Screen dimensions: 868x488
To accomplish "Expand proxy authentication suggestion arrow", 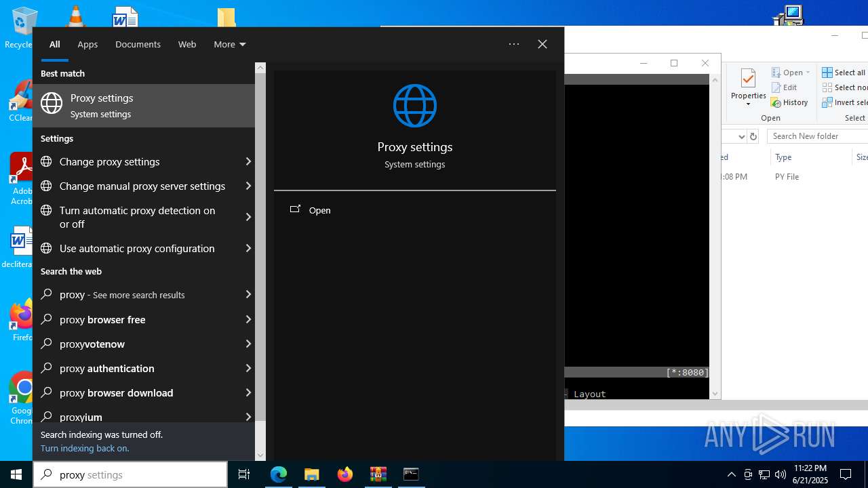I will pos(248,368).
